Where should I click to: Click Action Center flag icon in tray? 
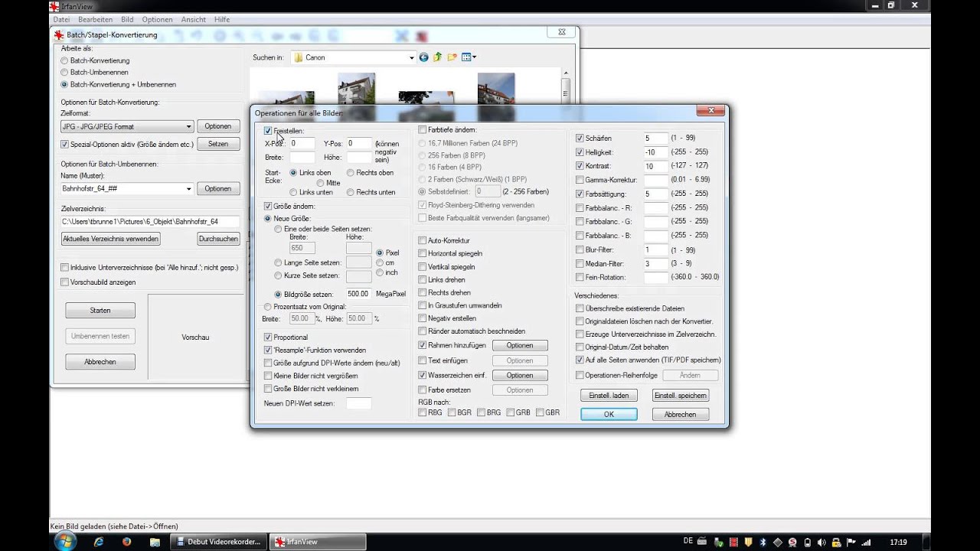pyautogui.click(x=851, y=542)
